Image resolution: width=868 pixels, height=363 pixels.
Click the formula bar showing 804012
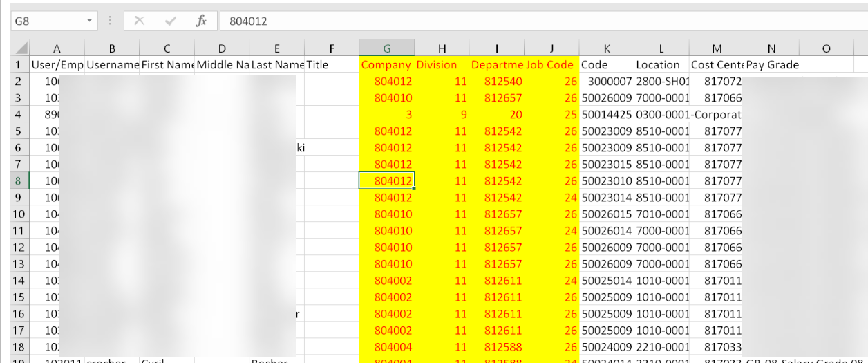pos(542,21)
